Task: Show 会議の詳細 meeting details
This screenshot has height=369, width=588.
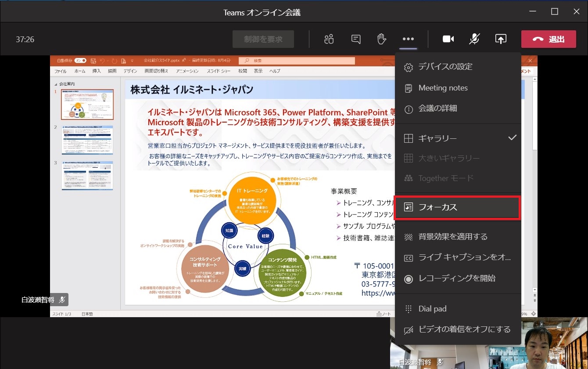Action: point(458,109)
